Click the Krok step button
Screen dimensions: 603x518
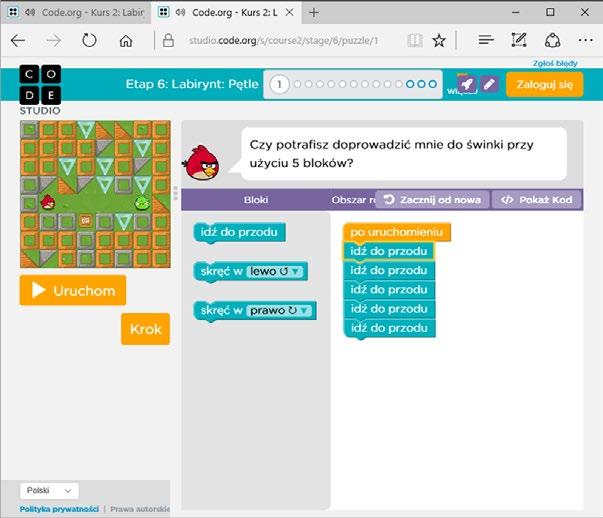tap(145, 329)
